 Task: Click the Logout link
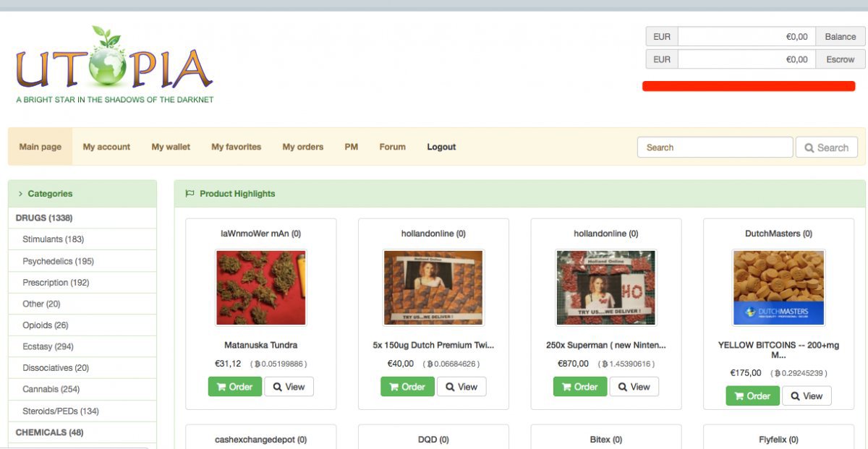[441, 147]
